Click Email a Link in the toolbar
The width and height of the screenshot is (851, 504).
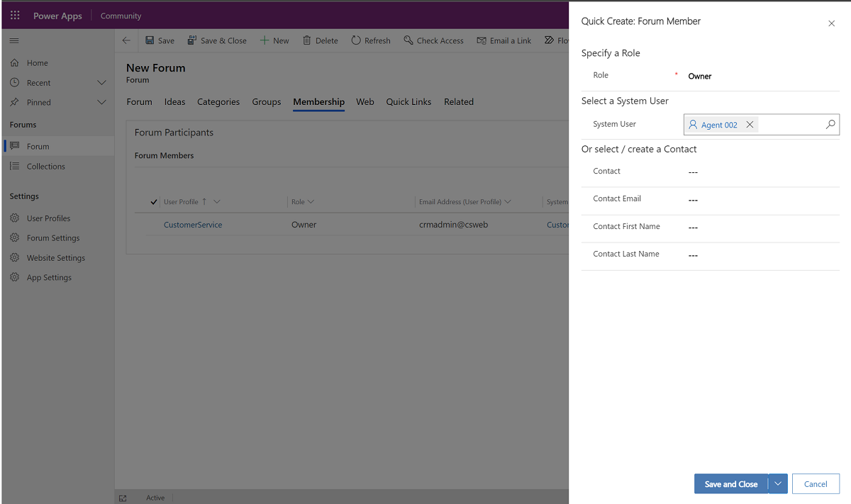[x=504, y=40]
